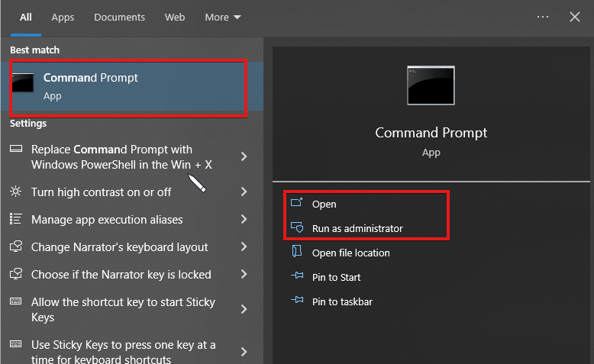This screenshot has width=594, height=364.
Task: Click the Run as administrator shield icon
Action: (298, 228)
